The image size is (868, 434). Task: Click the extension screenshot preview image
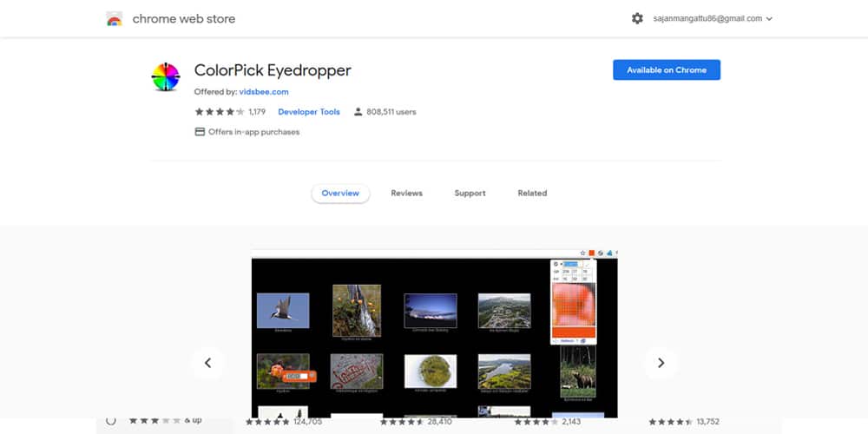pos(435,334)
